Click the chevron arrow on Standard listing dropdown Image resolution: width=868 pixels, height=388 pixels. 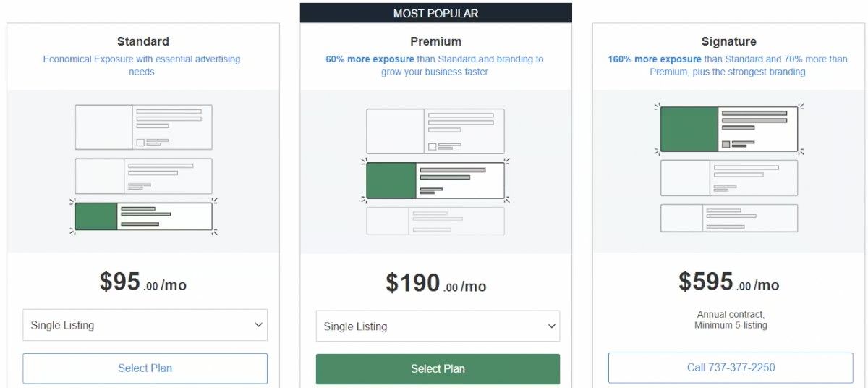tap(258, 325)
